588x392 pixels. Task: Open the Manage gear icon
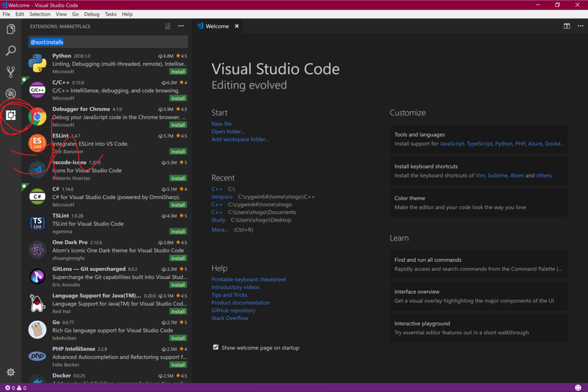(x=10, y=372)
